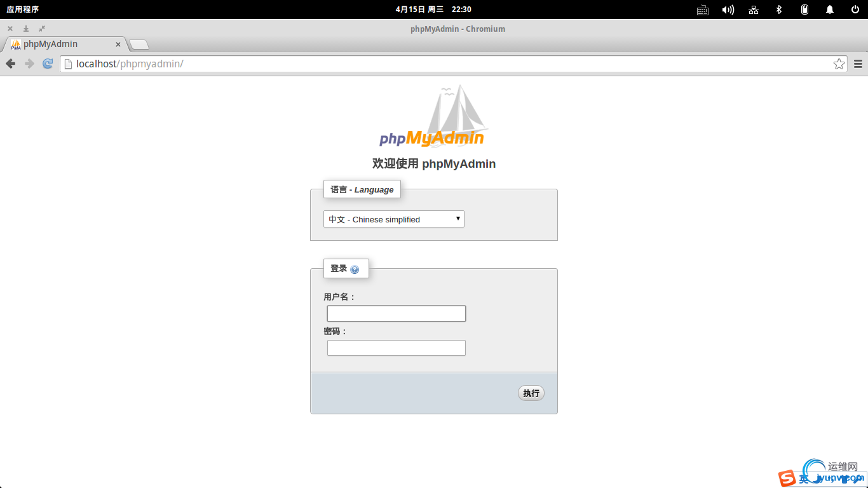Open the 应用程序 applications menu
868x488 pixels.
coord(23,10)
